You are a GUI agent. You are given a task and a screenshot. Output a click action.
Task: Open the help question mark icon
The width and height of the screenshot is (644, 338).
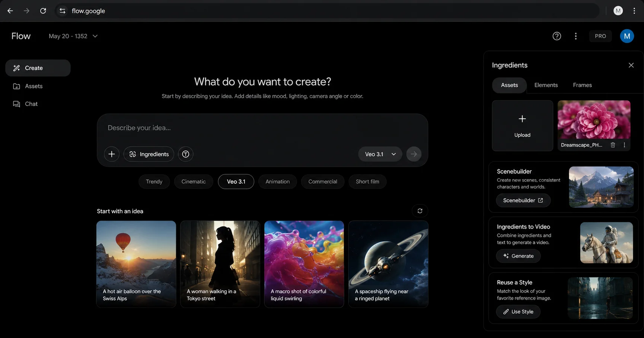click(x=557, y=36)
